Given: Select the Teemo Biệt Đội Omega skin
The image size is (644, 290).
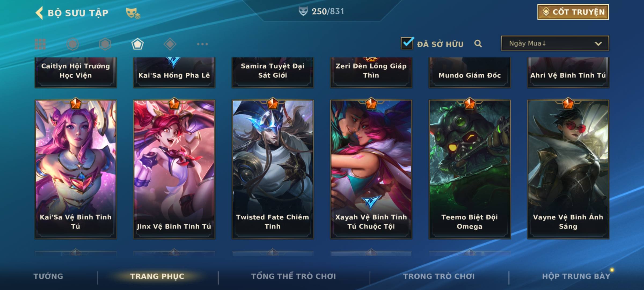Looking at the screenshot, I should [x=470, y=169].
